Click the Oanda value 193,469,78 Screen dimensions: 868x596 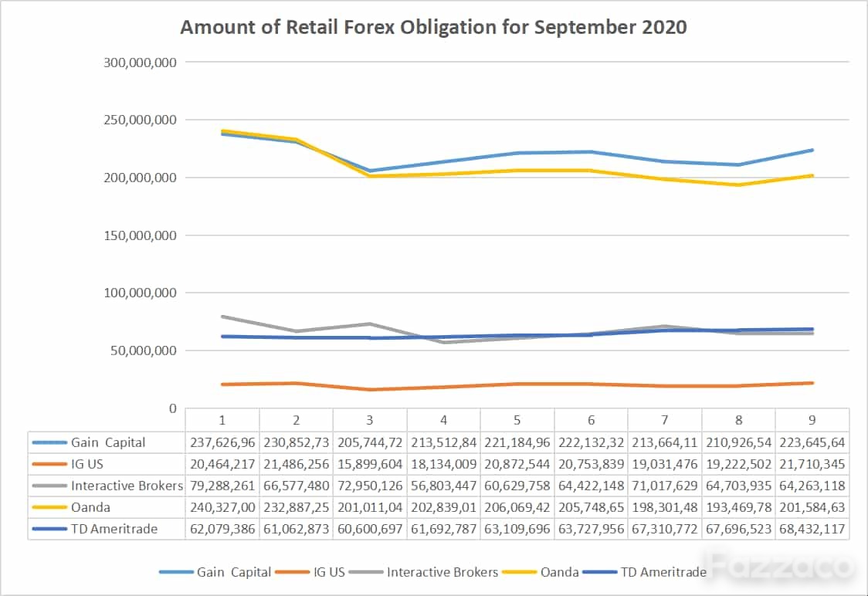click(x=738, y=507)
